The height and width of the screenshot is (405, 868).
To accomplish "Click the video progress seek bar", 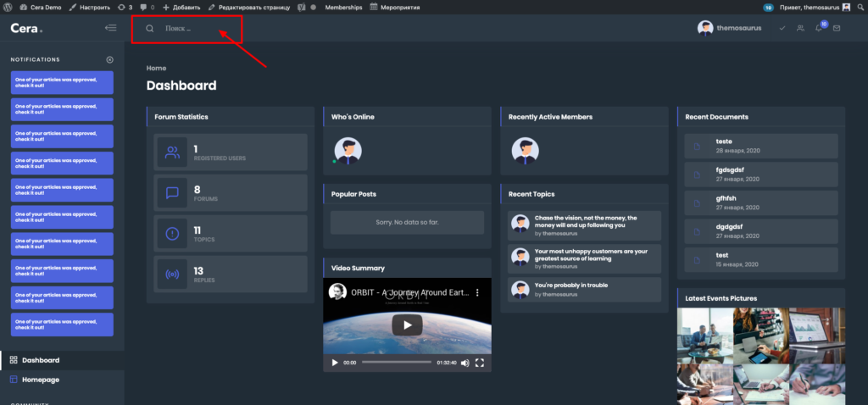I will (x=397, y=363).
